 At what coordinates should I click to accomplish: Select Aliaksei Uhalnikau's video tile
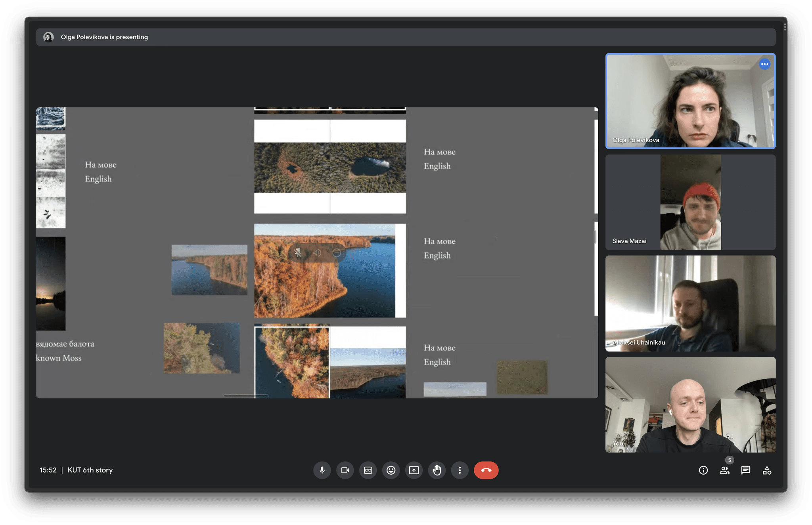click(690, 303)
